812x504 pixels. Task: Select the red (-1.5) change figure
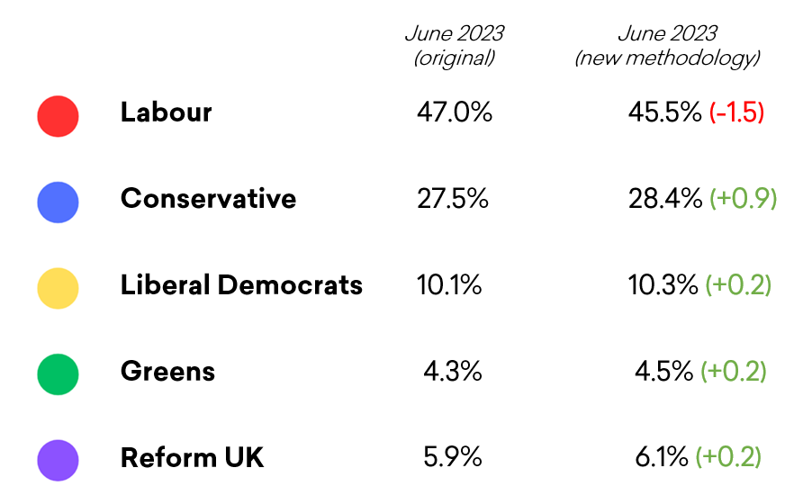pyautogui.click(x=736, y=113)
